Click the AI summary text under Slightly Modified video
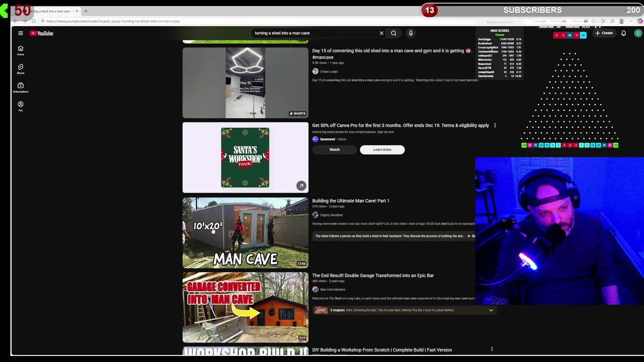The image size is (644, 362). [390, 236]
